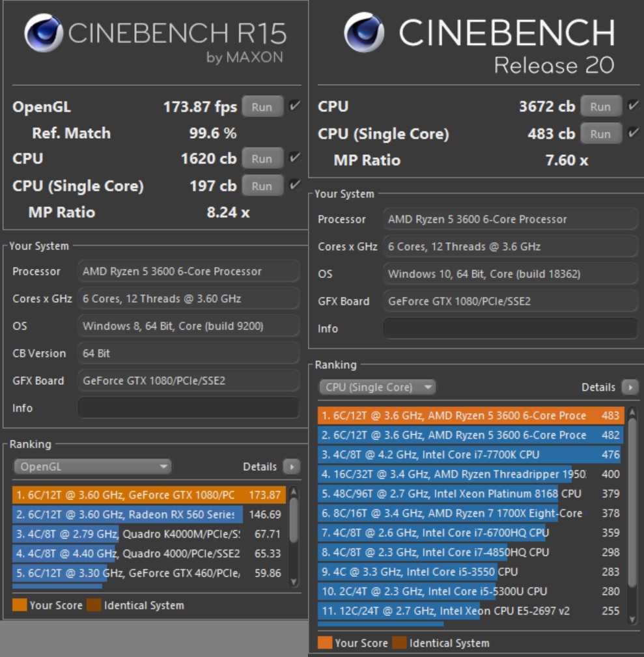Run the CPU test in Cinebench R20

[x=600, y=107]
